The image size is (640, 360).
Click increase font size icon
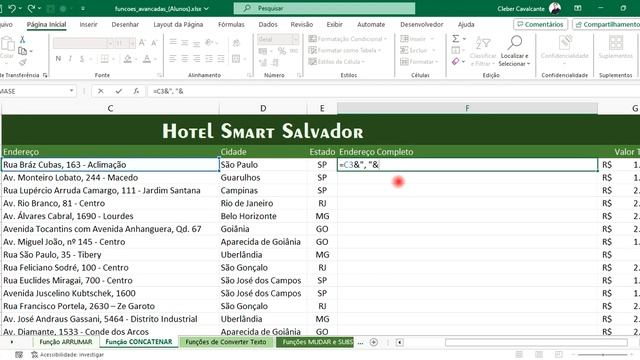click(142, 42)
